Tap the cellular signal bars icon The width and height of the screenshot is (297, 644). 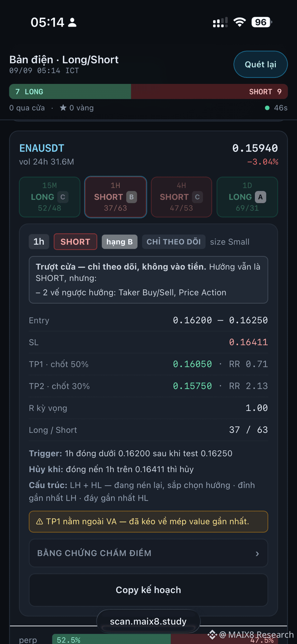[220, 23]
